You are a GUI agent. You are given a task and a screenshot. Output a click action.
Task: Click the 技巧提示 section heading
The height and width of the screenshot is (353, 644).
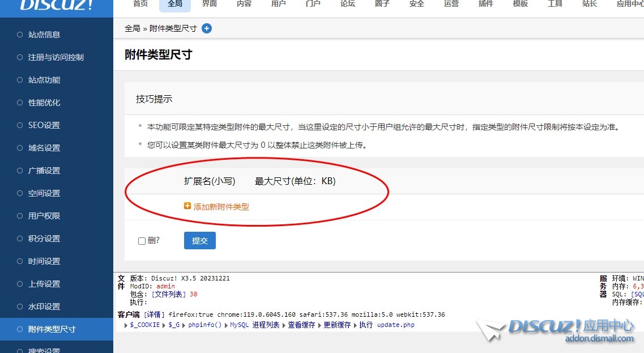[x=154, y=99]
